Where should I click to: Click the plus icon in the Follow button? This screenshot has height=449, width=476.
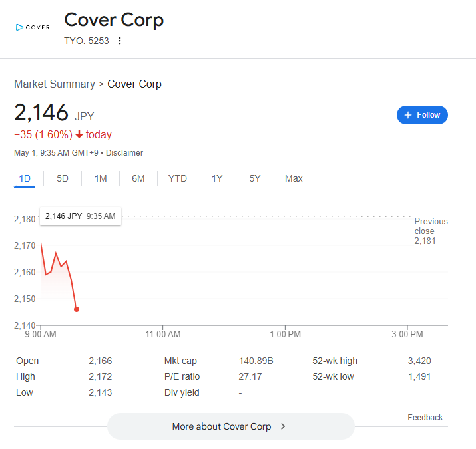408,115
